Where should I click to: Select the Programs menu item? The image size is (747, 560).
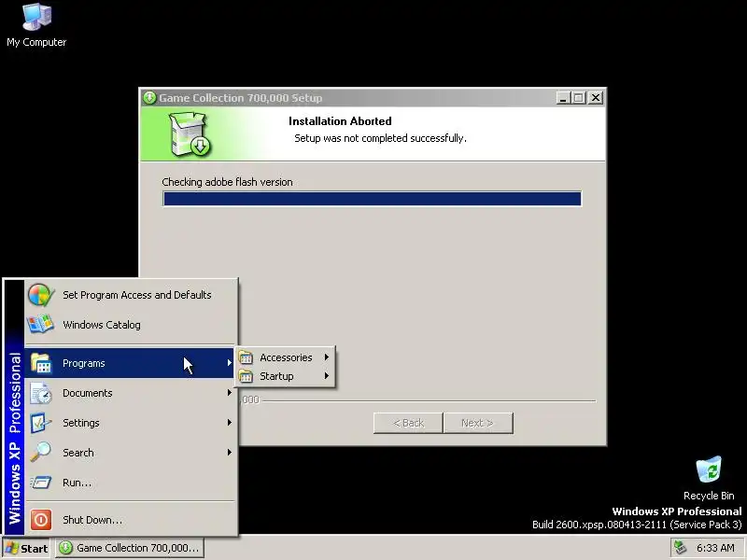130,363
